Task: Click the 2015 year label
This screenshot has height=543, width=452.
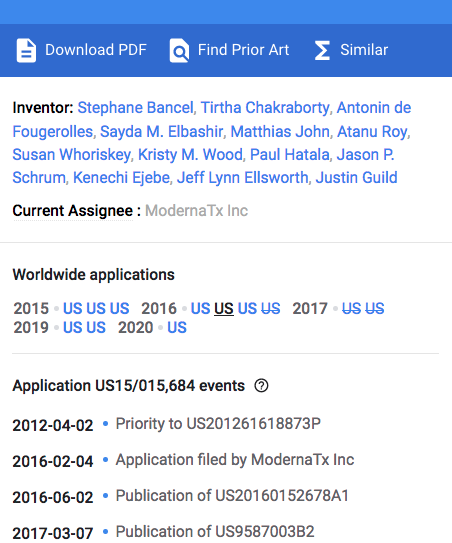Action: click(31, 309)
